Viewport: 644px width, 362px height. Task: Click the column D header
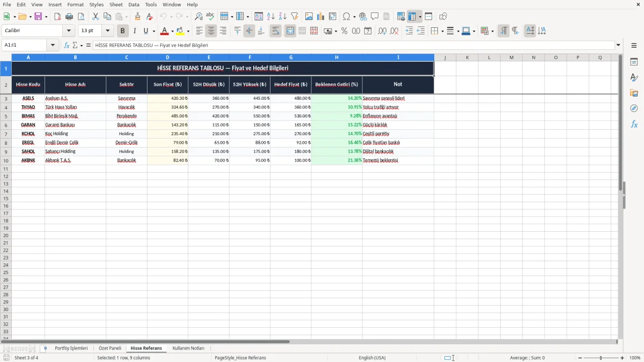tap(167, 57)
